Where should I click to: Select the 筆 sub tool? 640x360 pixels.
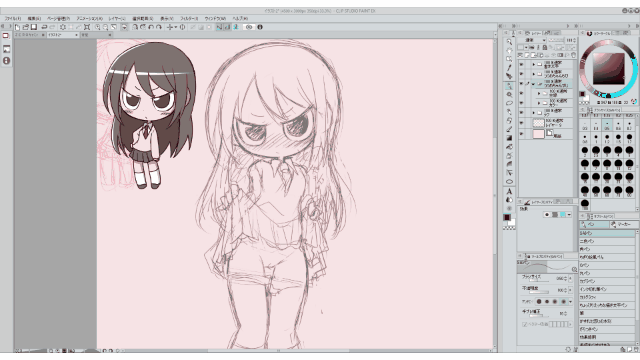point(607,313)
